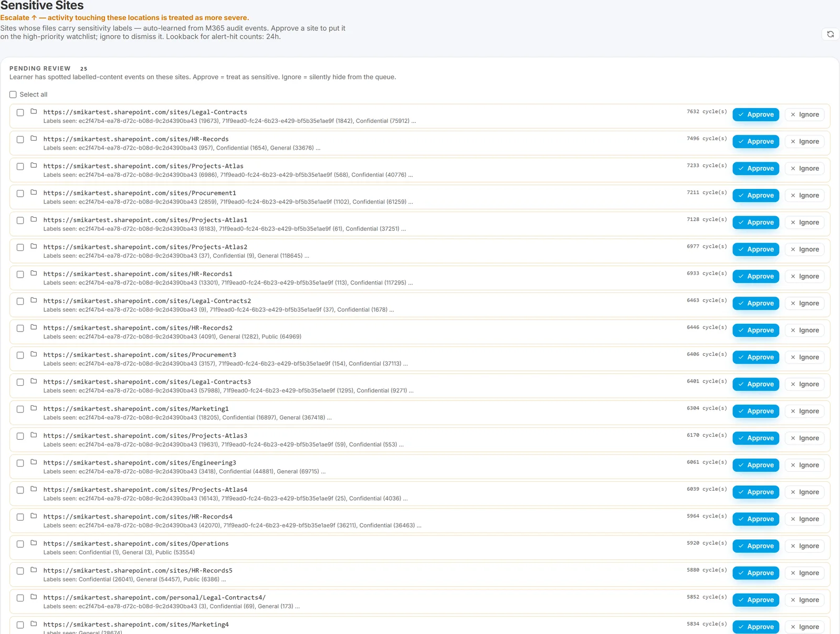Viewport: 840px width, 634px height.
Task: Click the Escalate severity notice text
Action: pos(124,18)
